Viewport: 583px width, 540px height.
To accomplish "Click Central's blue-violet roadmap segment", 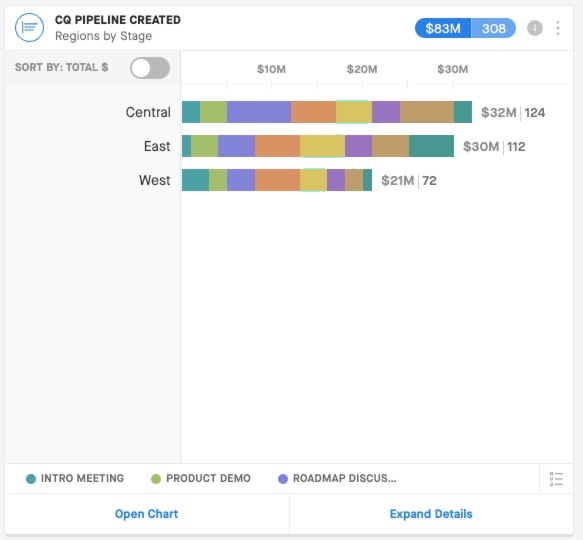I will [x=259, y=112].
